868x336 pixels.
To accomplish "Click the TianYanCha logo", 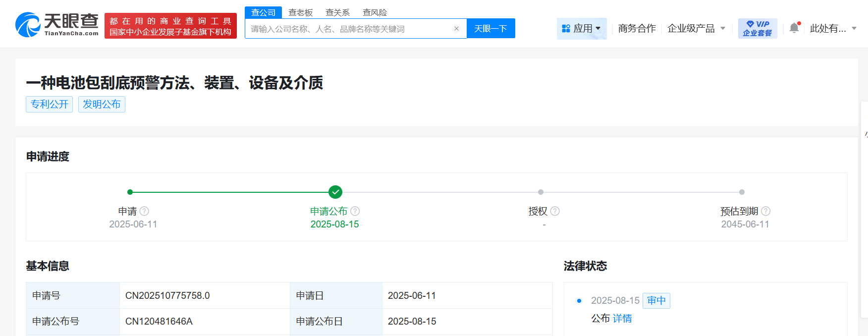I will coord(57,25).
